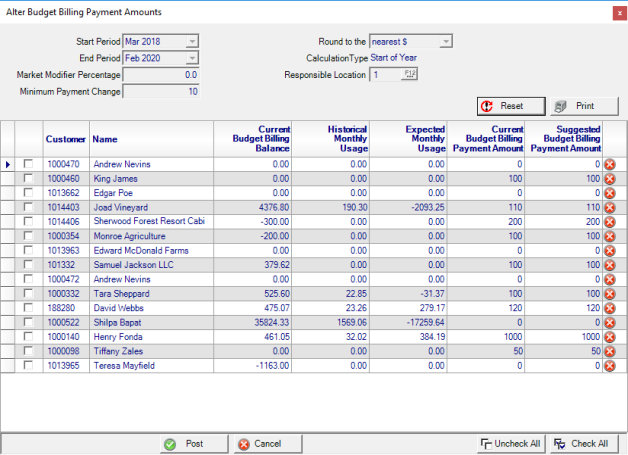628x455 pixels.
Task: Click the Check All button
Action: pyautogui.click(x=583, y=443)
